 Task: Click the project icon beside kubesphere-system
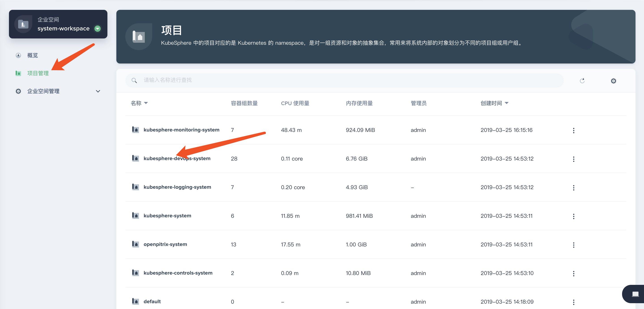[136, 216]
